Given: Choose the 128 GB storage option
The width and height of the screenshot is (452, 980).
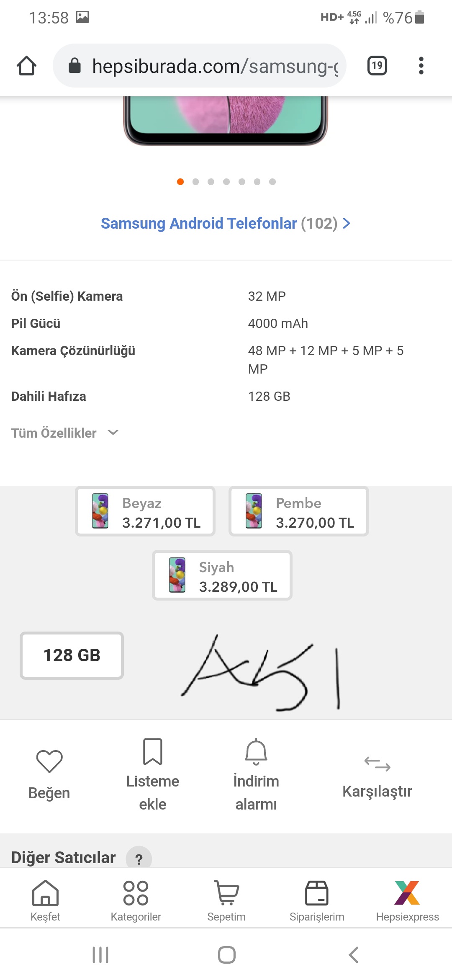Looking at the screenshot, I should 72,655.
